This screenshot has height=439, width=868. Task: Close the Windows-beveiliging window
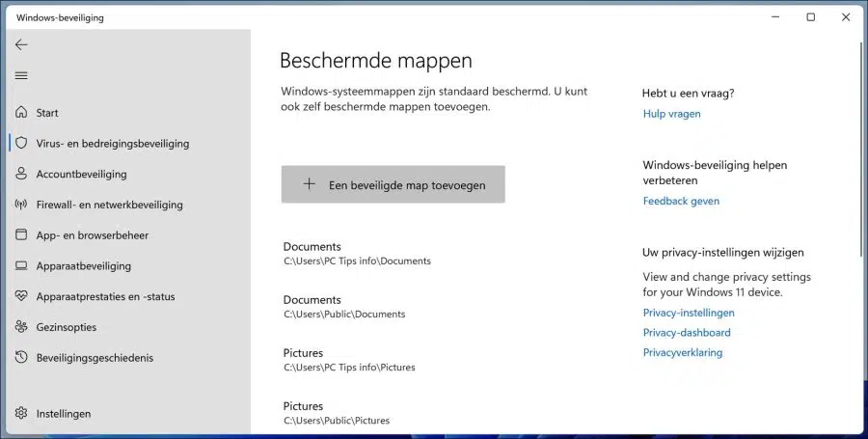coord(845,17)
